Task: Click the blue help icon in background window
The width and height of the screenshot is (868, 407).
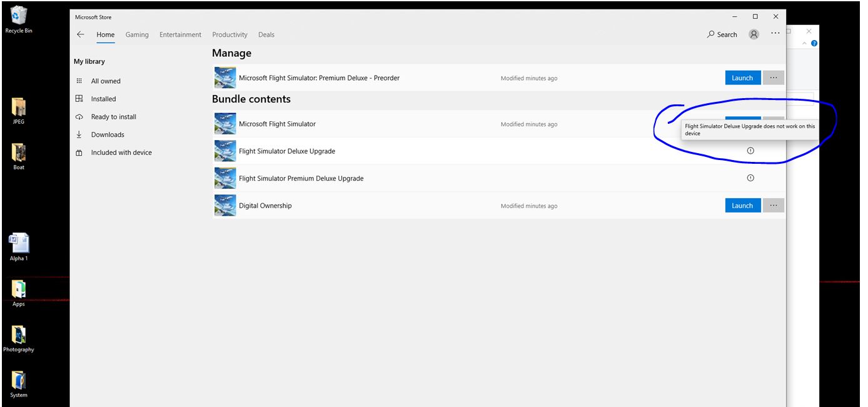Action: pos(814,43)
